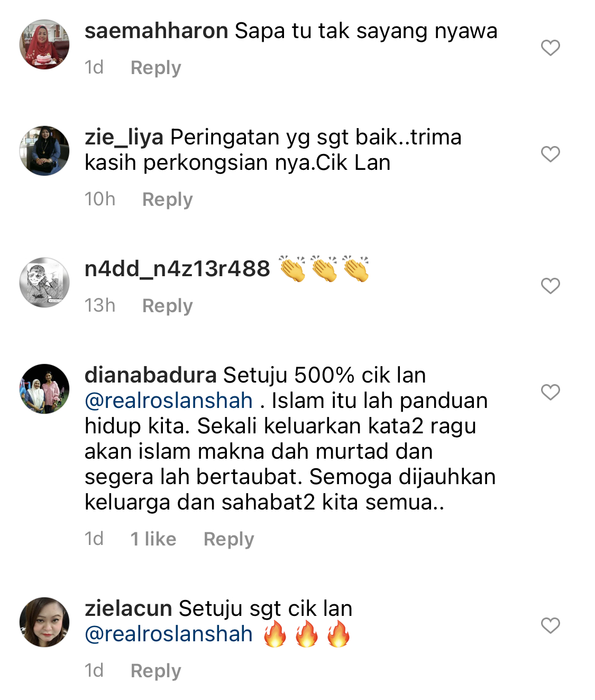The height and width of the screenshot is (700, 595).
Task: Open username dianabadura's profile
Action: pos(151,375)
